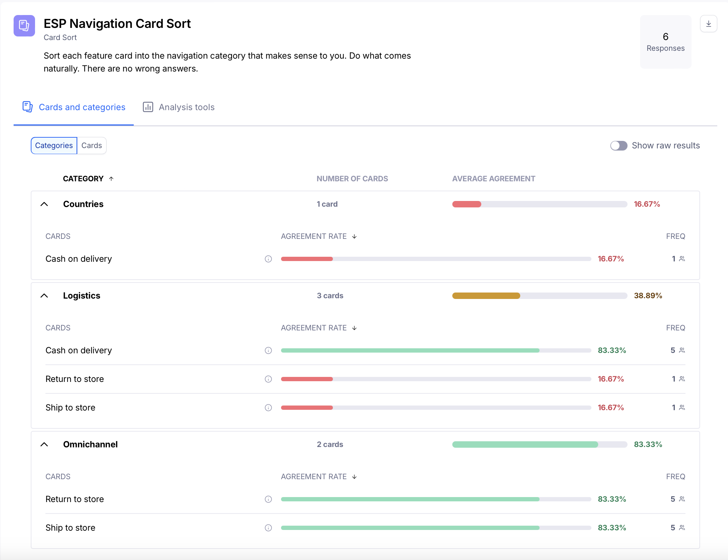Image resolution: width=728 pixels, height=560 pixels.
Task: Click info icon beside Return to store in Logistics
Action: 268,379
